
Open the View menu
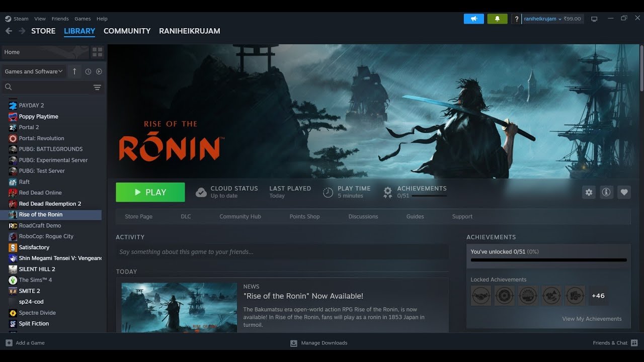pyautogui.click(x=40, y=19)
